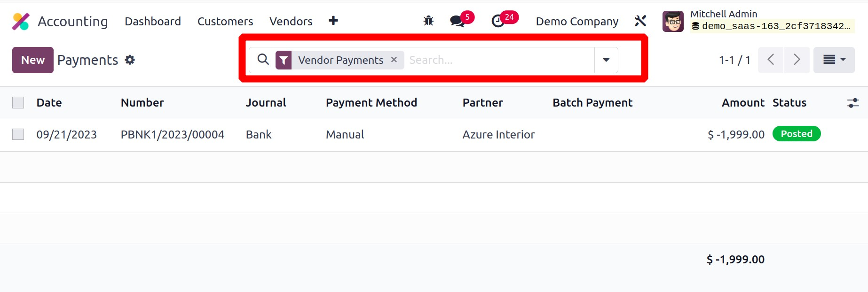
Task: Remove the Vendor Payments filter
Action: (394, 60)
